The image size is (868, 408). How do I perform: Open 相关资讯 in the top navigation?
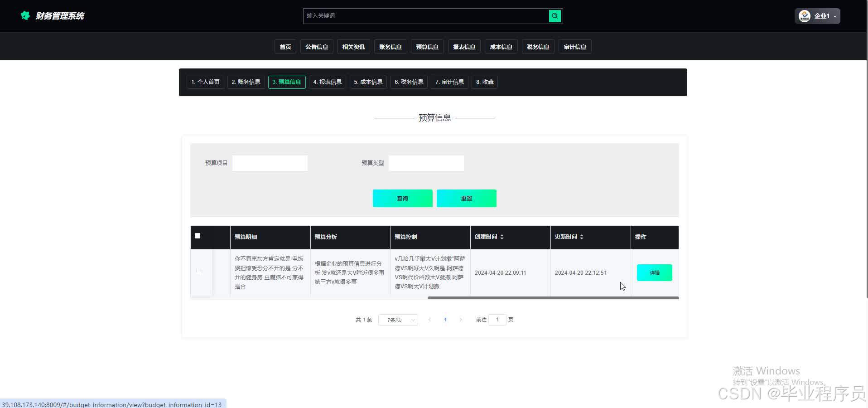click(x=353, y=47)
